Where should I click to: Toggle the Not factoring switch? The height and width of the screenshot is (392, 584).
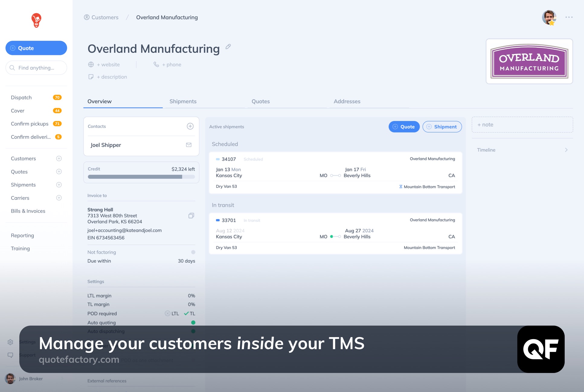coord(193,252)
